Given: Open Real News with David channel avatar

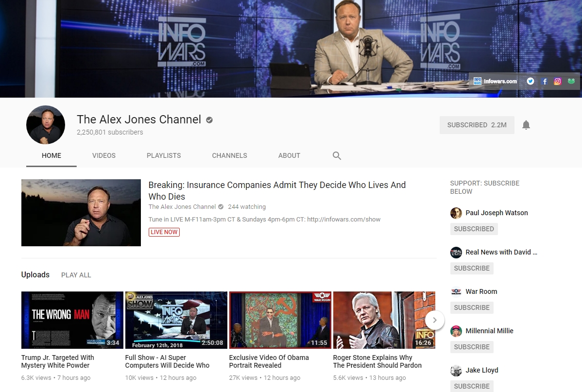Looking at the screenshot, I should [456, 253].
